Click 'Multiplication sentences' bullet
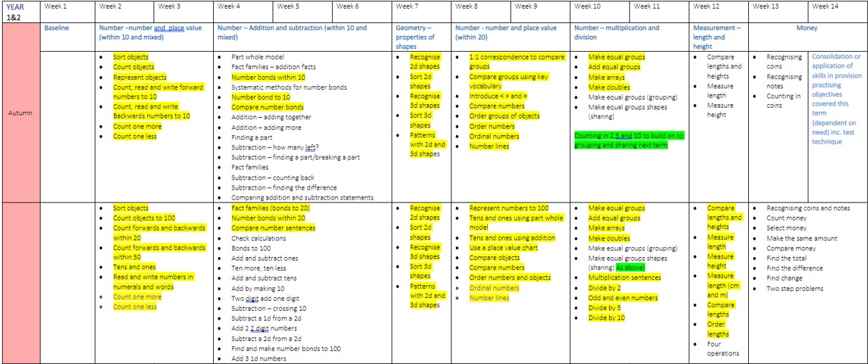The width and height of the screenshot is (868, 364). (x=625, y=278)
